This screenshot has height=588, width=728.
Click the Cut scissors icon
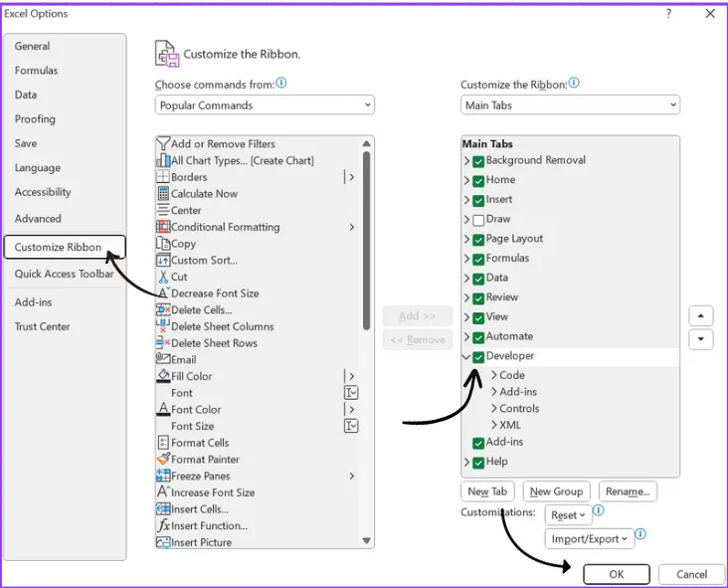coord(163,277)
